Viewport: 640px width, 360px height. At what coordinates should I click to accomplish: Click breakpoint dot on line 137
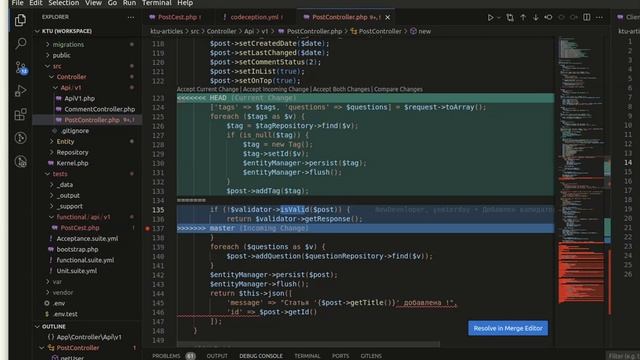147,229
